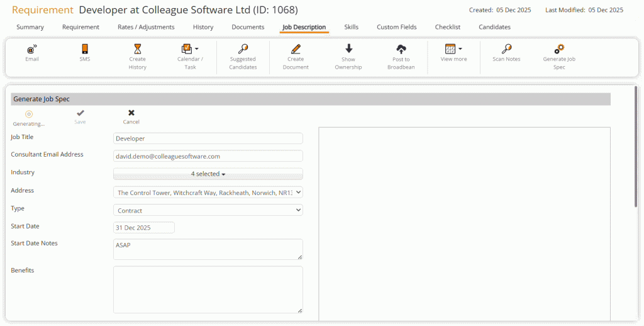Open Scan Notes magnifier icon

coord(506,49)
